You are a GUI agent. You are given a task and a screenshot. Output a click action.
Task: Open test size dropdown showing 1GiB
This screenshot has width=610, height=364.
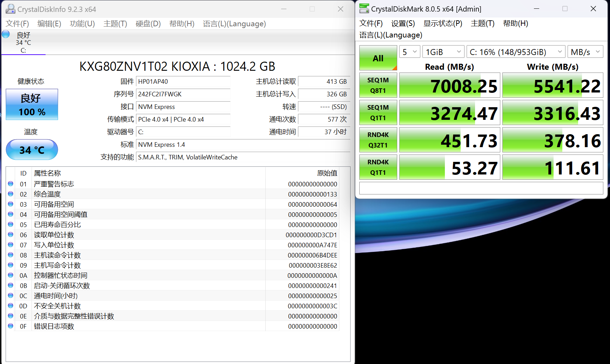pyautogui.click(x=443, y=52)
